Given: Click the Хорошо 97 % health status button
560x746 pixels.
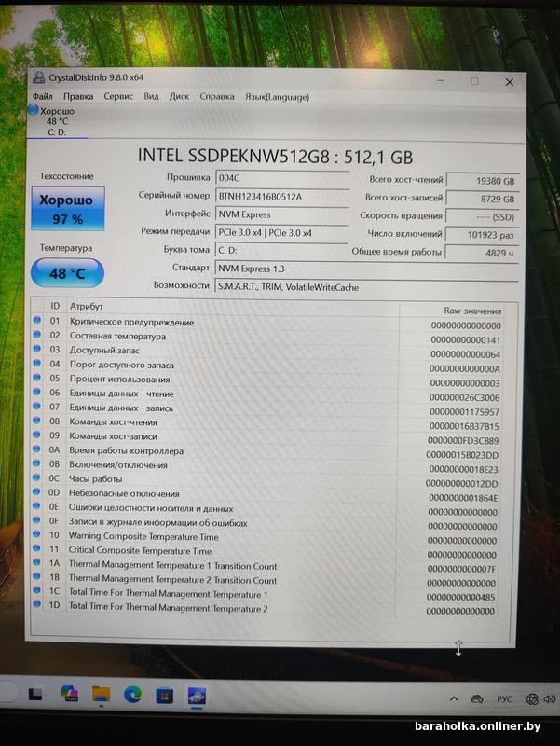Looking at the screenshot, I should pyautogui.click(x=68, y=209).
